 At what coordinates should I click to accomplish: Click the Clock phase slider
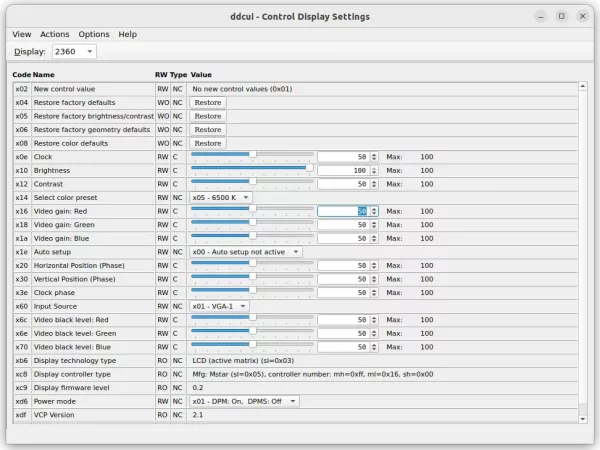[x=252, y=291]
